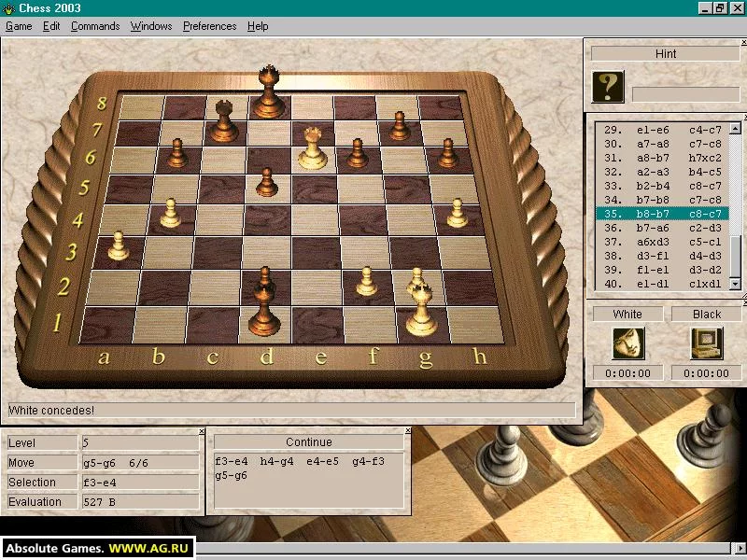Select the white pawn on a3
This screenshot has height=560, width=747.
[x=119, y=245]
